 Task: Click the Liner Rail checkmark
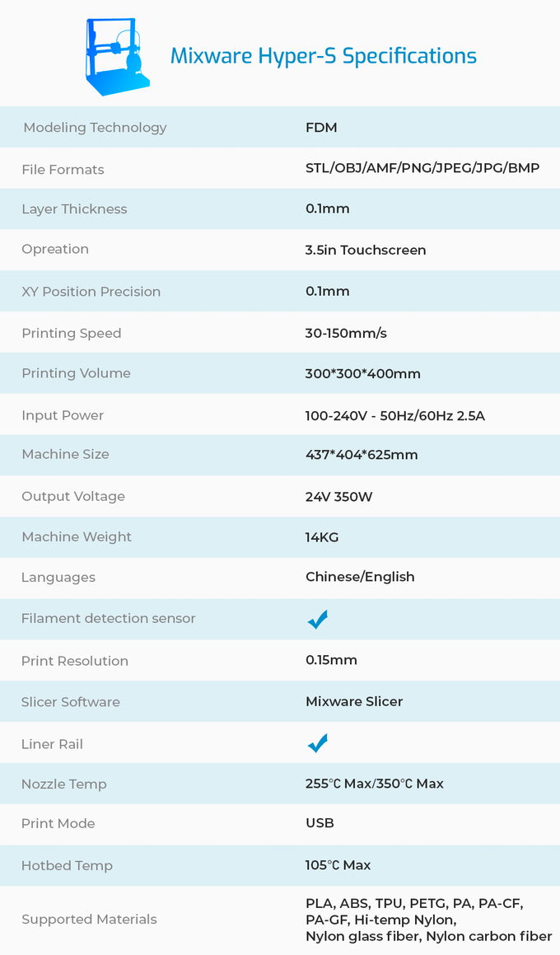point(318,743)
